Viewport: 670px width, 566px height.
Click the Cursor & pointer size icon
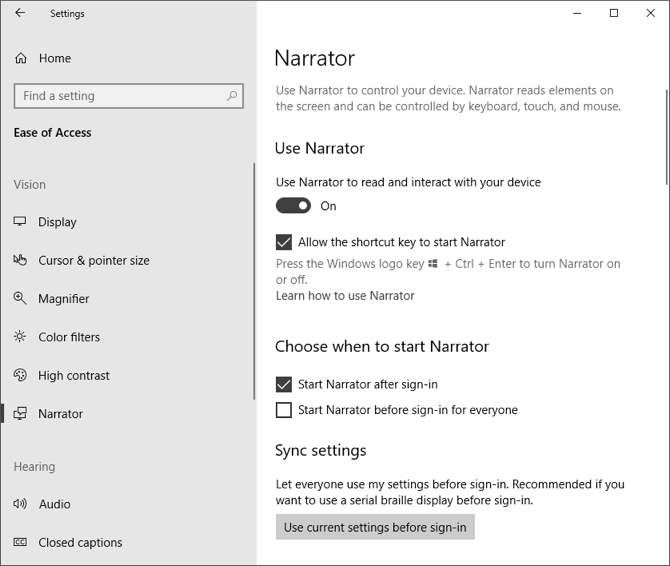point(20,260)
